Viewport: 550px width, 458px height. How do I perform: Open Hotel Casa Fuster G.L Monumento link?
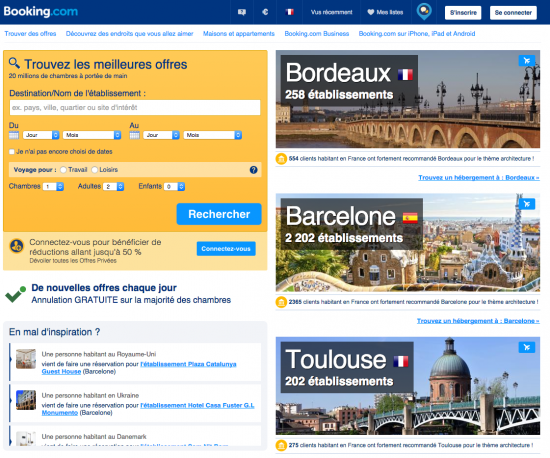[x=197, y=405]
